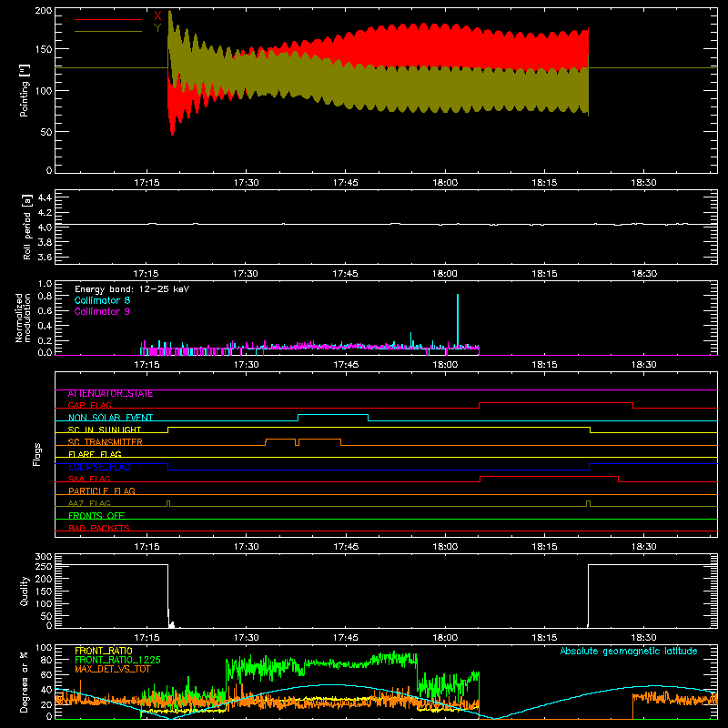Select the yellow FRONT_RATIO legend entry
728x728 pixels.
point(104,651)
